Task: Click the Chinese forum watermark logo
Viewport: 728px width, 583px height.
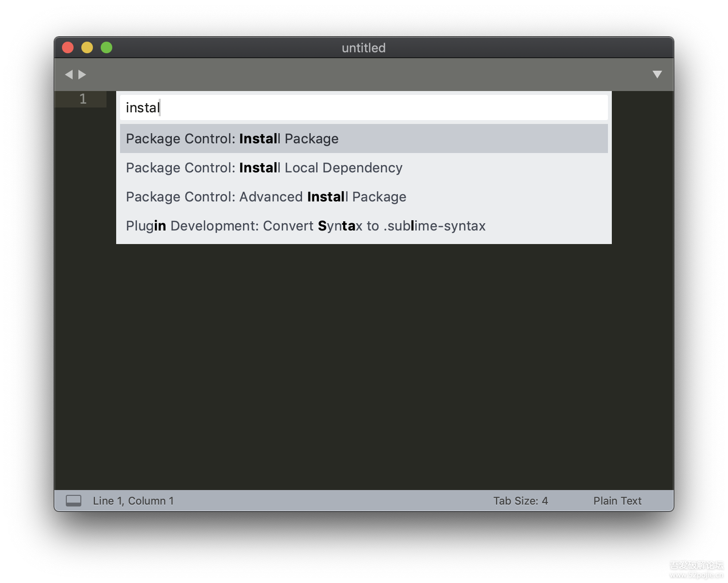Action: click(696, 565)
